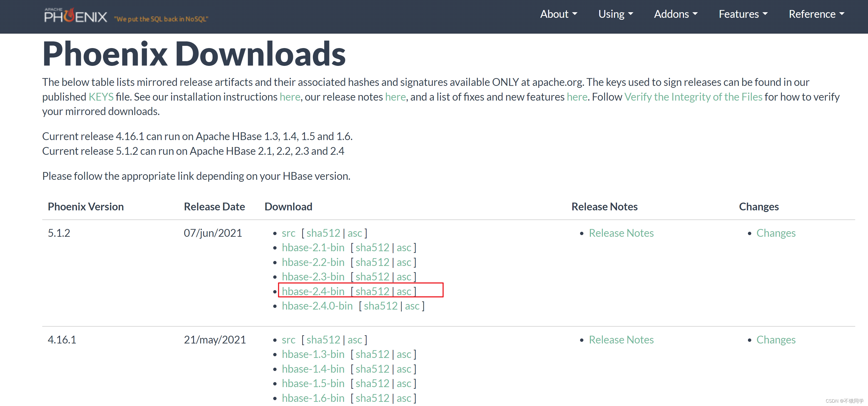The height and width of the screenshot is (406, 868).
Task: Open the release notes 'here' link
Action: coord(395,97)
